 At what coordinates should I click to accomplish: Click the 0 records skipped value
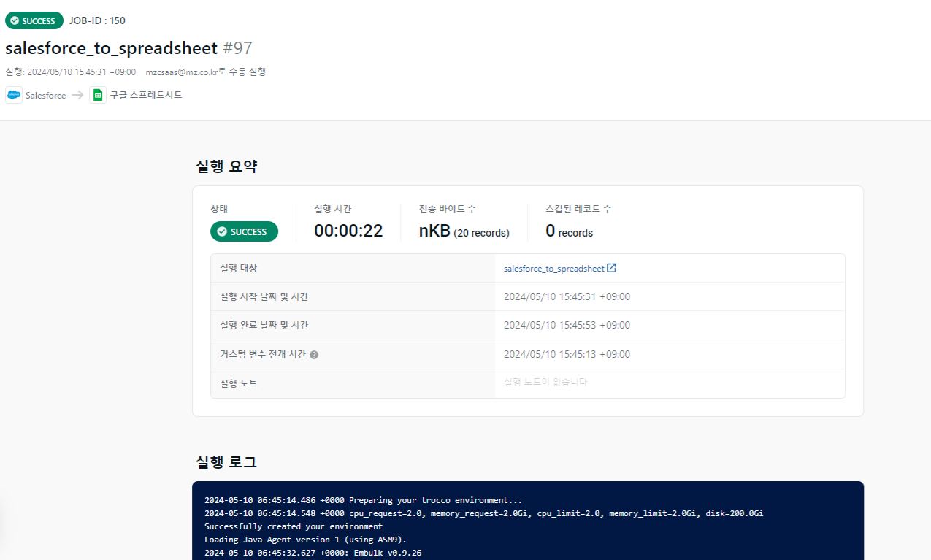570,231
